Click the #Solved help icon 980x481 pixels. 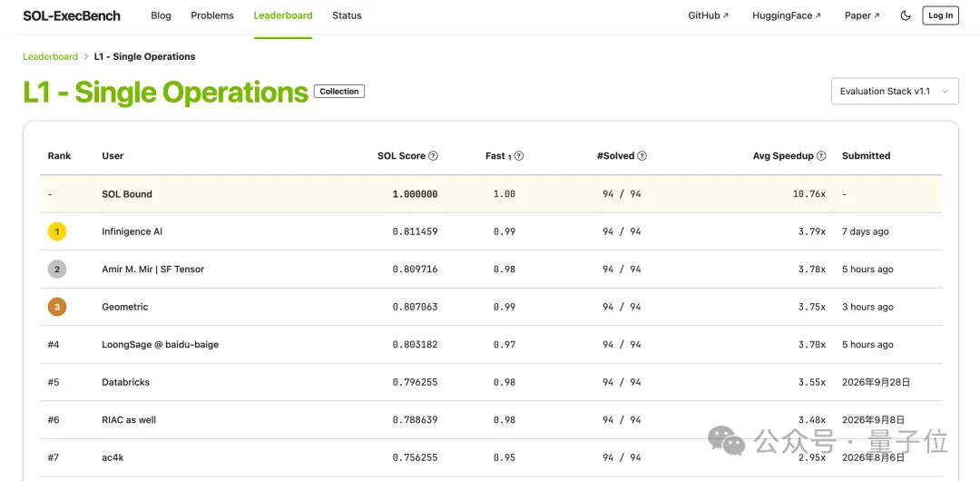[642, 156]
